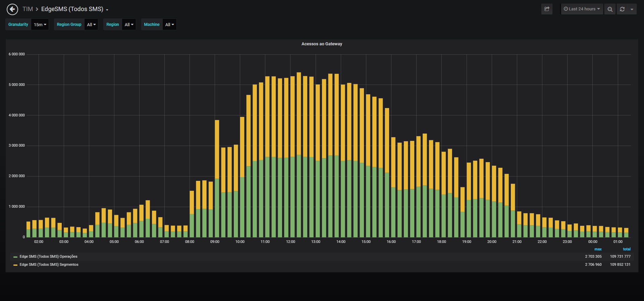Screen dimensions: 644x301
Task: Click the Granularity variable label
Action: click(x=18, y=24)
